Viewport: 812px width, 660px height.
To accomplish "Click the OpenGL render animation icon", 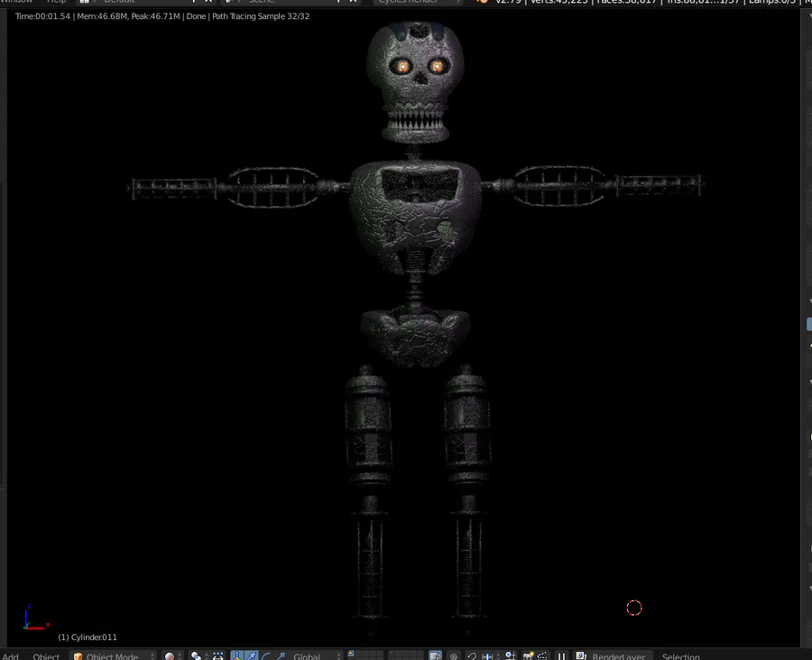I will pos(542,655).
